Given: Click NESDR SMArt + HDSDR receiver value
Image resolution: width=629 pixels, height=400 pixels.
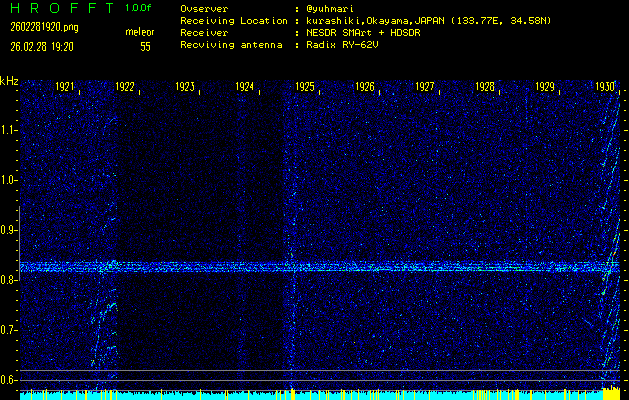Looking at the screenshot, I should (x=363, y=33).
